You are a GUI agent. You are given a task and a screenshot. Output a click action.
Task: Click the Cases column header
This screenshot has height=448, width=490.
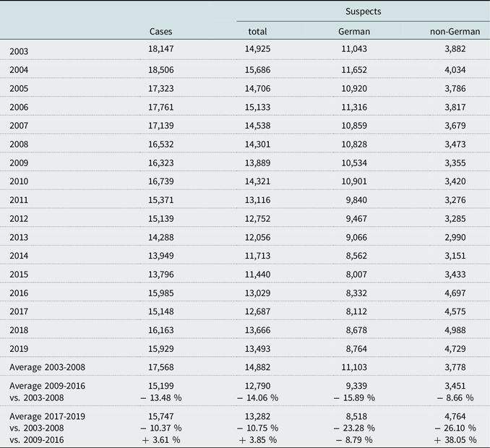coord(160,32)
